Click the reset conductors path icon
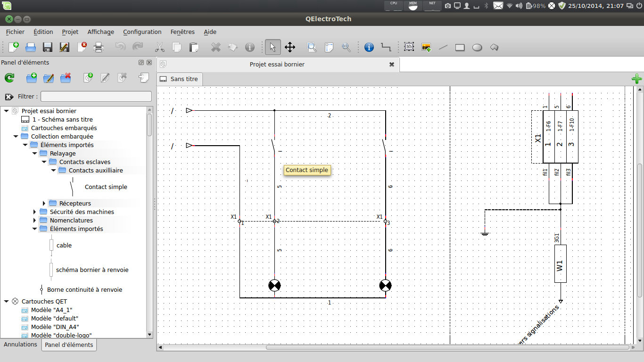This screenshot has height=362, width=644. 386,47
